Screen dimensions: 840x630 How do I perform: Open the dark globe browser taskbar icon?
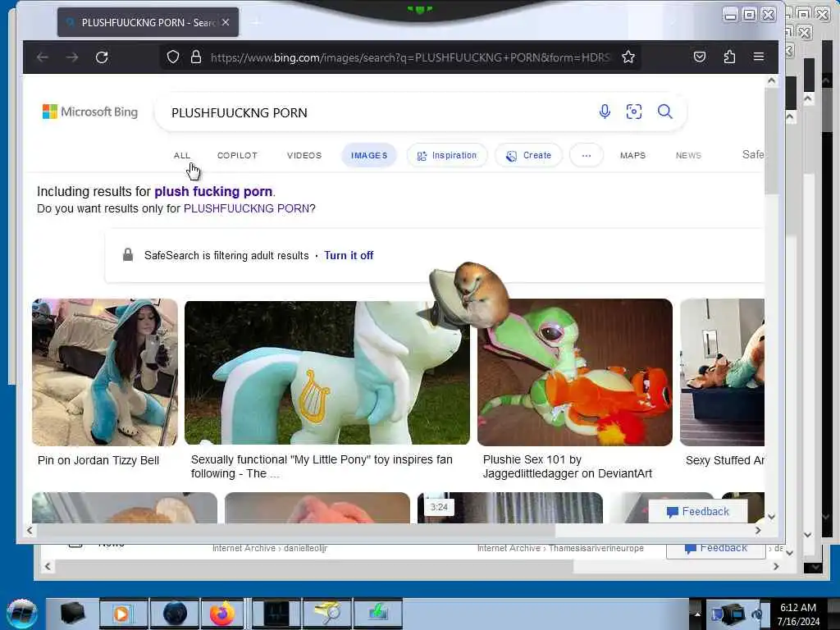[175, 614]
